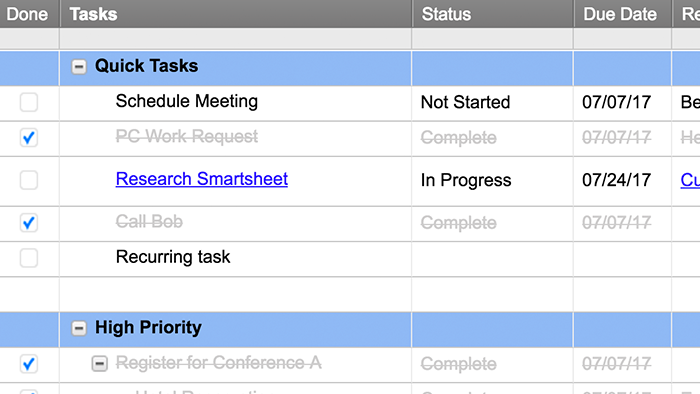Uncheck Register for Conference A box
This screenshot has height=394, width=700.
(29, 364)
